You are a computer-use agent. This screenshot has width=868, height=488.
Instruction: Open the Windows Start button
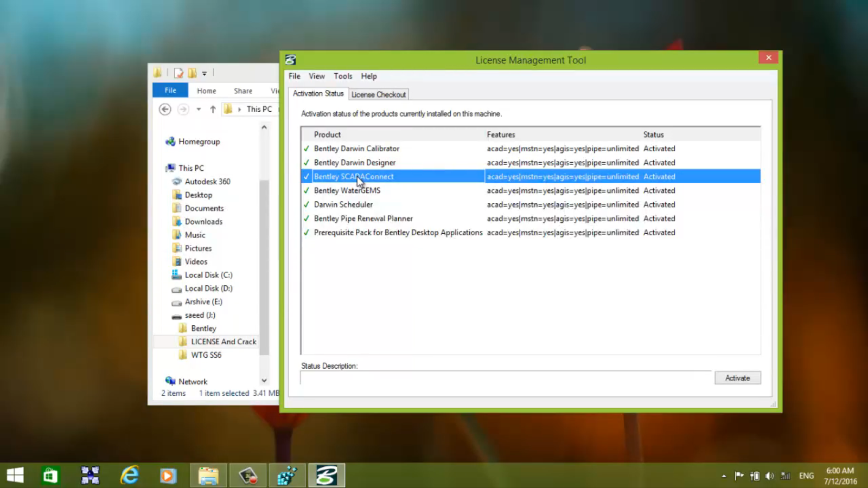[15, 476]
